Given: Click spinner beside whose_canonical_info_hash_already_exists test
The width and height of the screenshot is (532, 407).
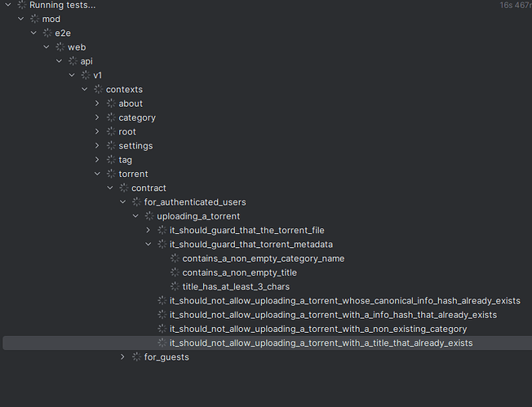Looking at the screenshot, I should 162,300.
